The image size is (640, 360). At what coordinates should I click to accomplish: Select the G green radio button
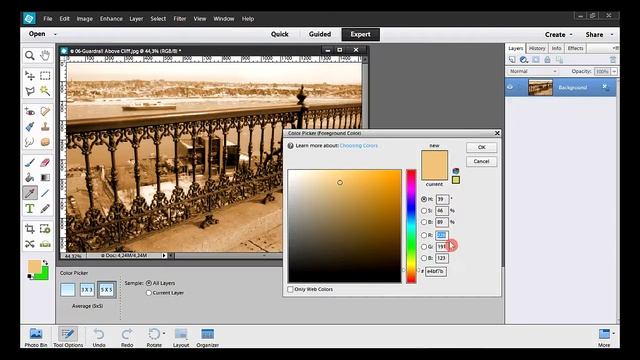pyautogui.click(x=424, y=247)
